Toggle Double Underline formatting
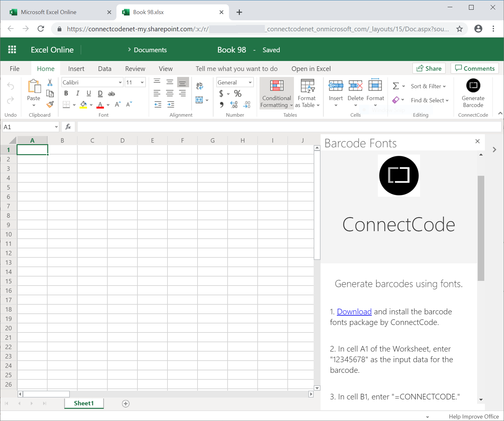The image size is (504, 421). tap(100, 94)
